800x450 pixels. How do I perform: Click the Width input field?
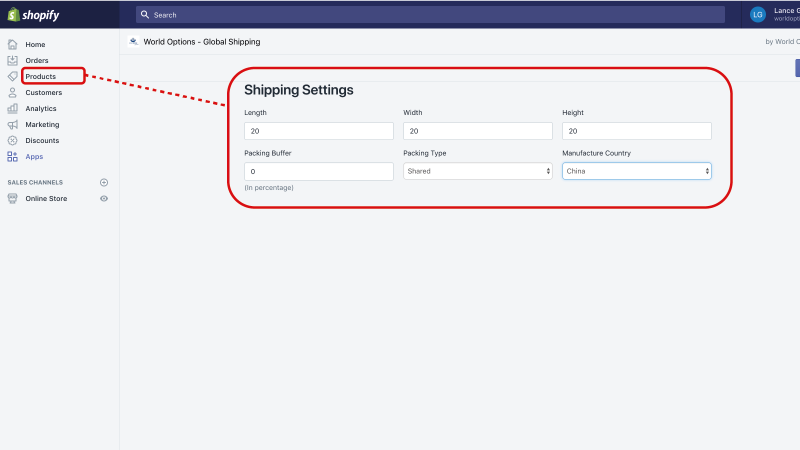[478, 131]
